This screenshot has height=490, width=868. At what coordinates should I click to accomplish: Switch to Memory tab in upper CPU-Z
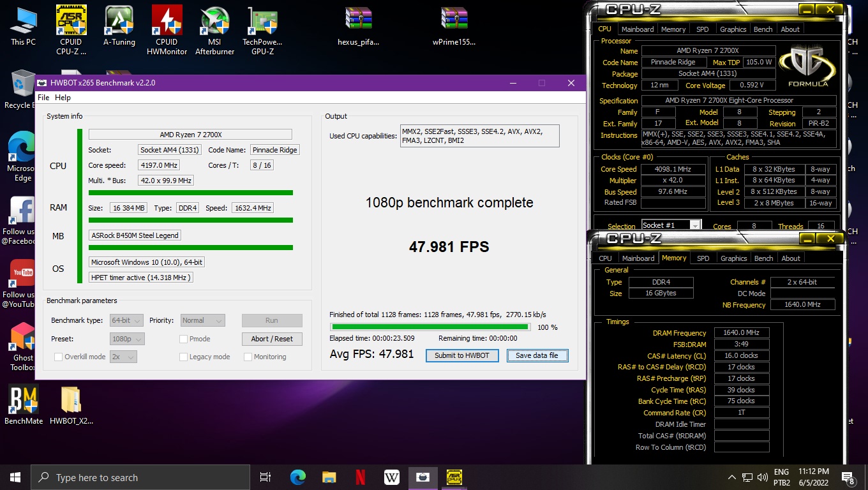point(673,29)
